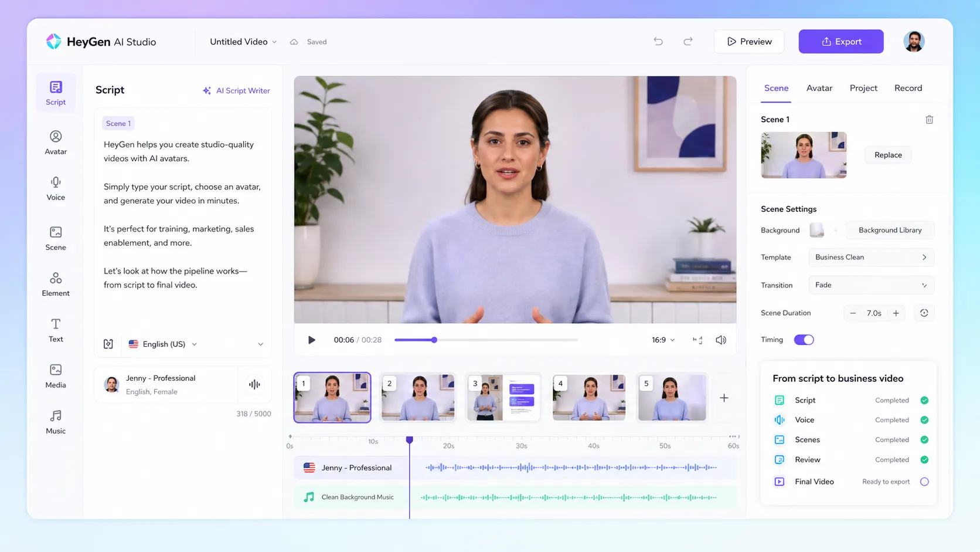Screen dimensions: 980x552
Task: Click the HeyGen logo
Action: (x=53, y=41)
